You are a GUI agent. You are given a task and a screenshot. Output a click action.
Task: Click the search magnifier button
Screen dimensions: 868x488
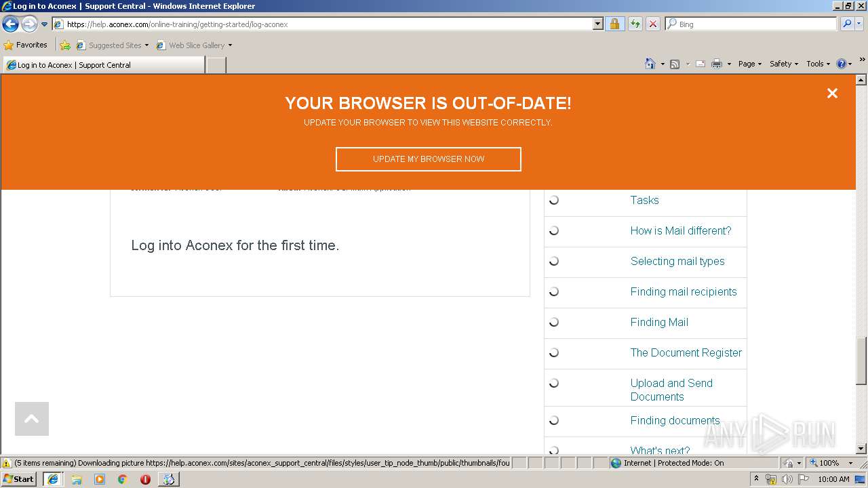(847, 24)
